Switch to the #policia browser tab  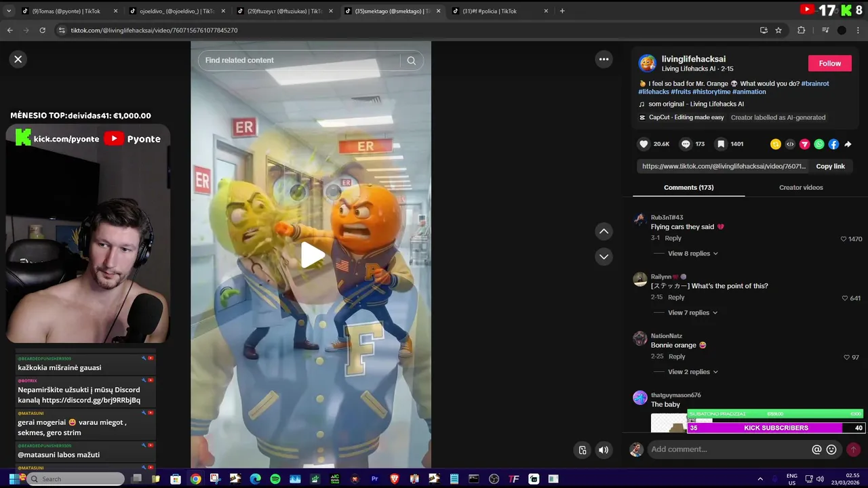500,11
